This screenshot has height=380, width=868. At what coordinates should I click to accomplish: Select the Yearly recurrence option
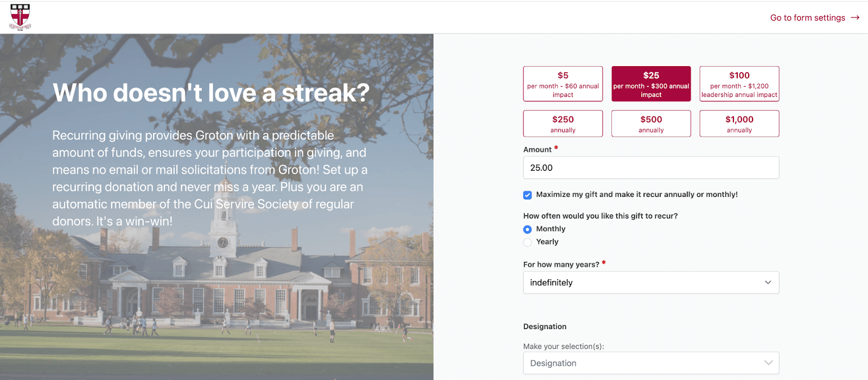tap(527, 242)
